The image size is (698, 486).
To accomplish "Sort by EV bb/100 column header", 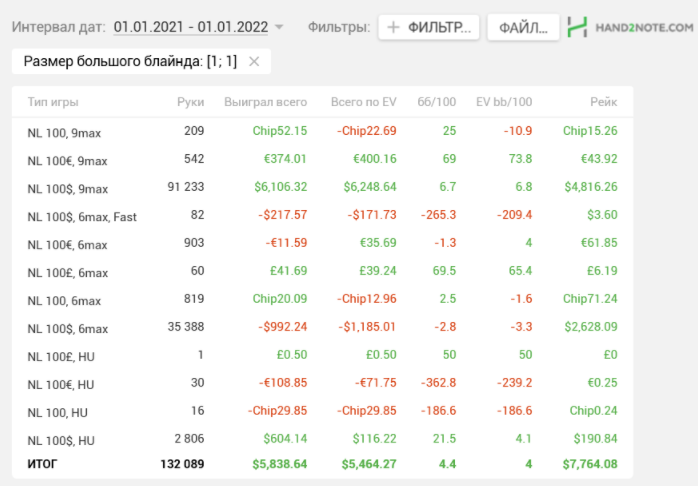I will (x=504, y=102).
